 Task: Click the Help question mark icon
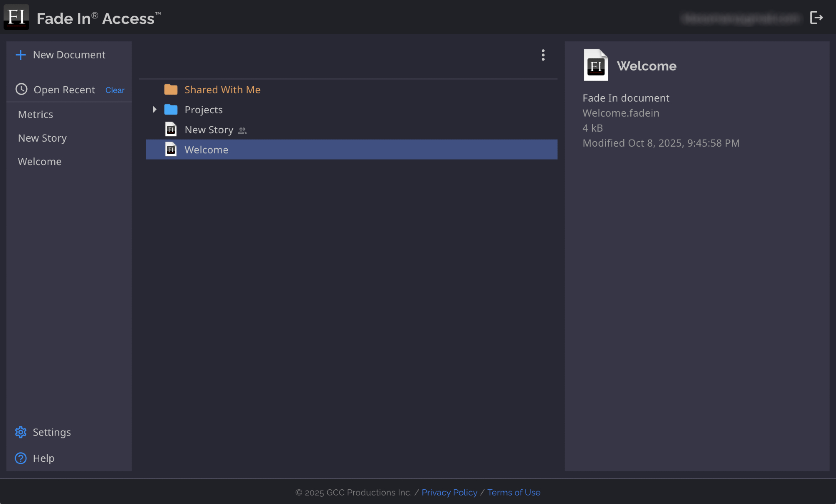coord(20,458)
